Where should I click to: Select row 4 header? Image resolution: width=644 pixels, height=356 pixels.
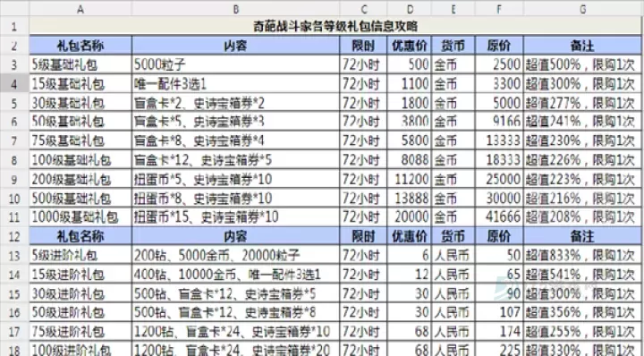click(14, 84)
